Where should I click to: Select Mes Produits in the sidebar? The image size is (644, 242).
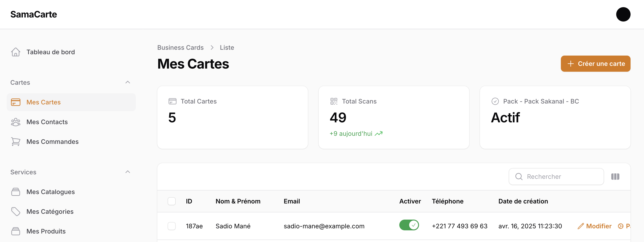pos(46,231)
